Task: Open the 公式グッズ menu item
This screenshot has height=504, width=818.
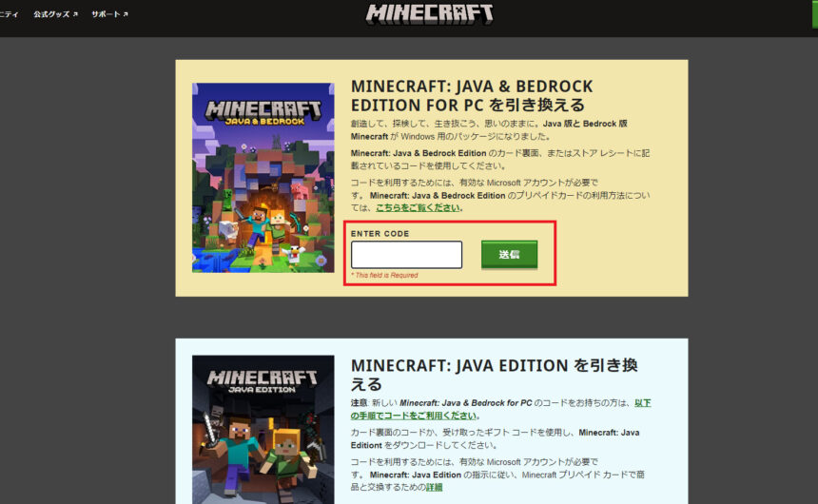Action: tap(55, 14)
